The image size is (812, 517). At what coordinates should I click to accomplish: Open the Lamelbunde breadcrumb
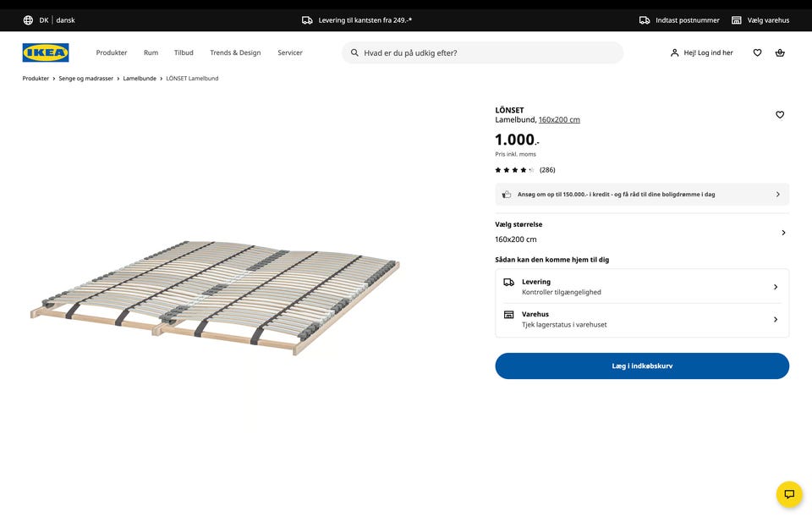(x=140, y=78)
